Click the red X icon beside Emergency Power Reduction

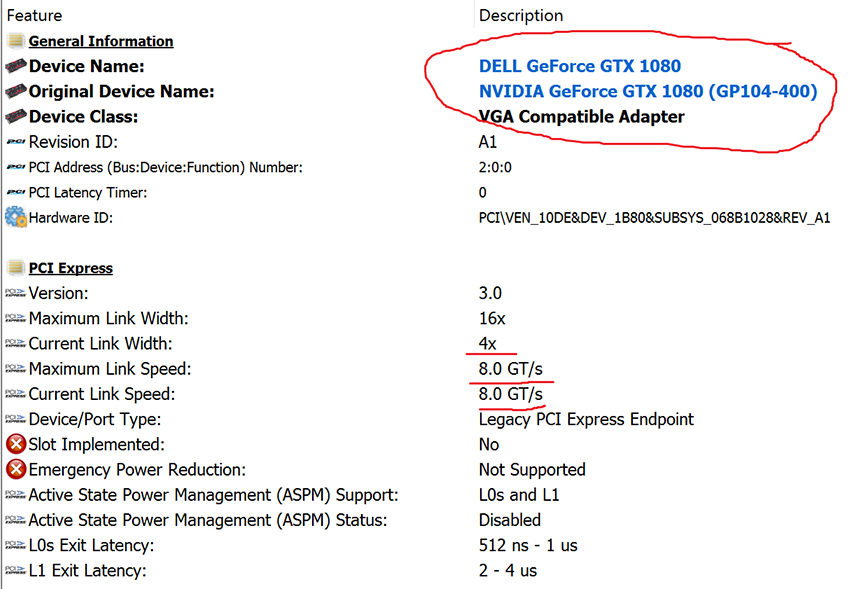[x=15, y=469]
